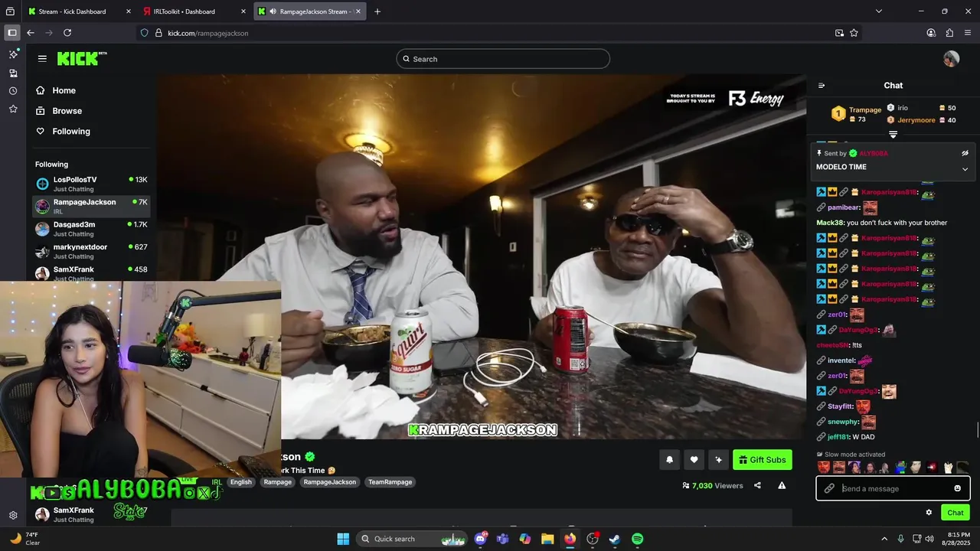Open the taskbar volume control

click(929, 539)
